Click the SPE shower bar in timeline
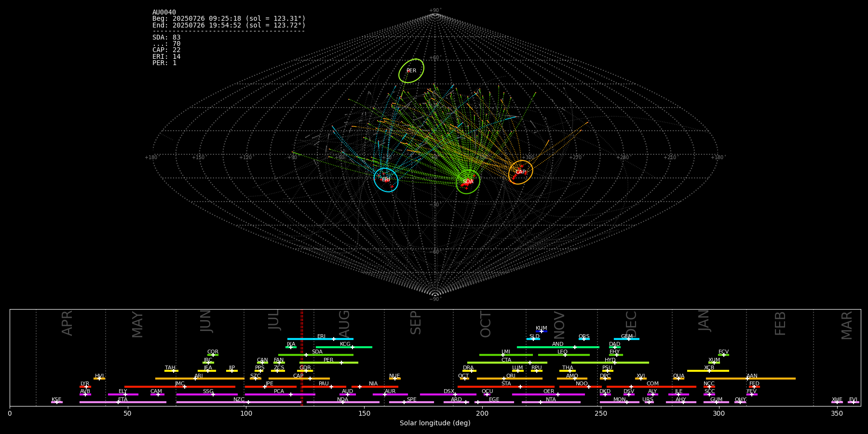This screenshot has width=868, height=434. (411, 402)
